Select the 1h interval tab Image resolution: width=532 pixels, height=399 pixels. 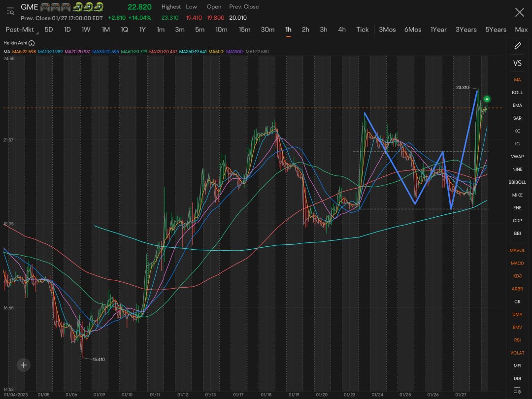288,30
